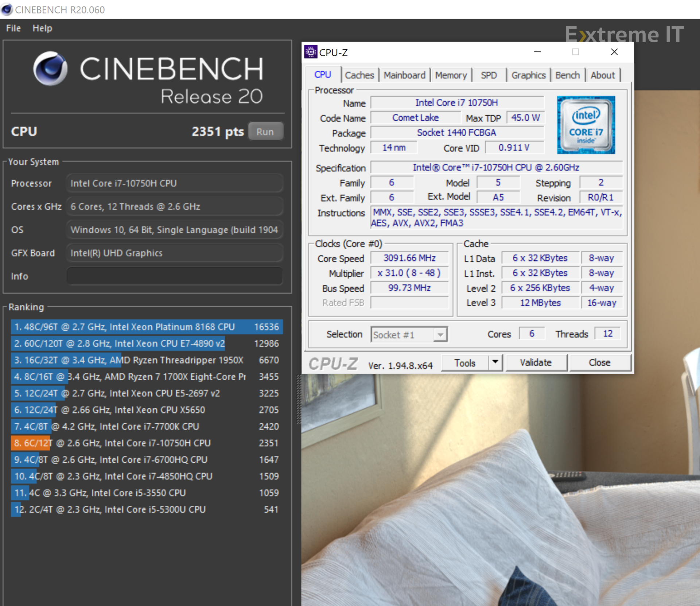This screenshot has width=700, height=606.
Task: Click the Cinebench logo sphere icon
Action: (50, 68)
